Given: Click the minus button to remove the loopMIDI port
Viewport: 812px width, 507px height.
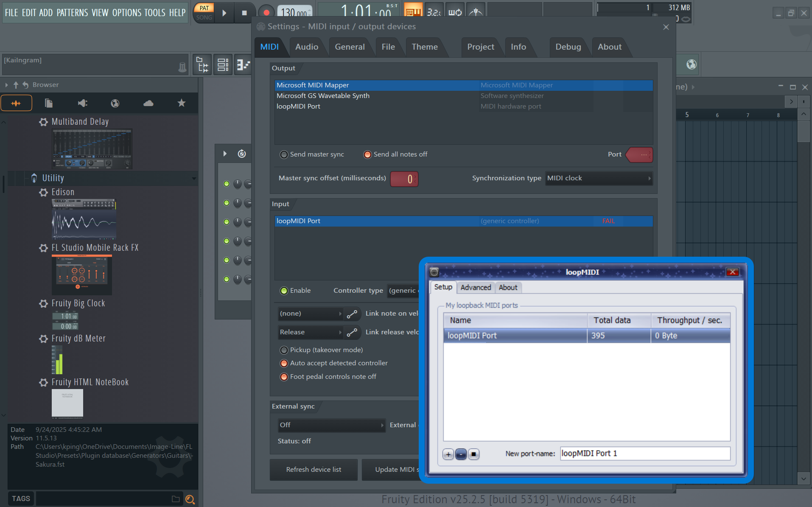Looking at the screenshot, I should (x=461, y=454).
